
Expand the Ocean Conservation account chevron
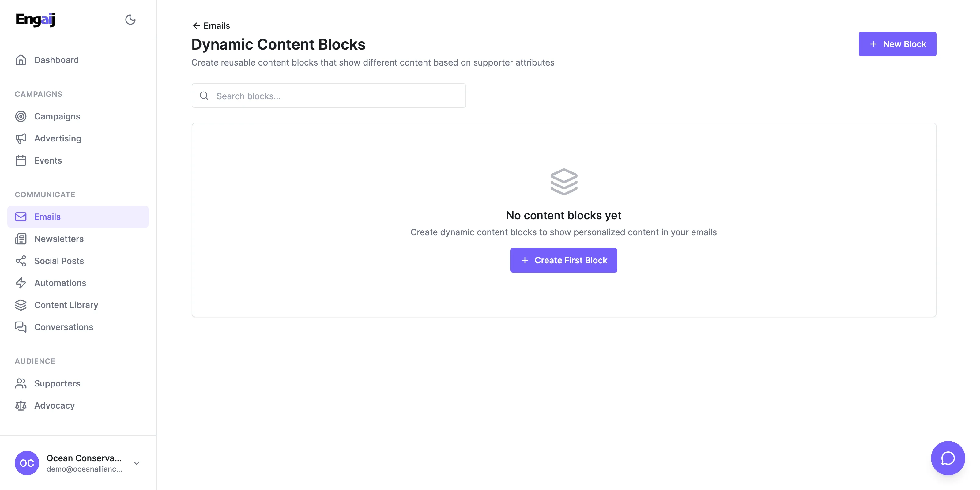137,463
